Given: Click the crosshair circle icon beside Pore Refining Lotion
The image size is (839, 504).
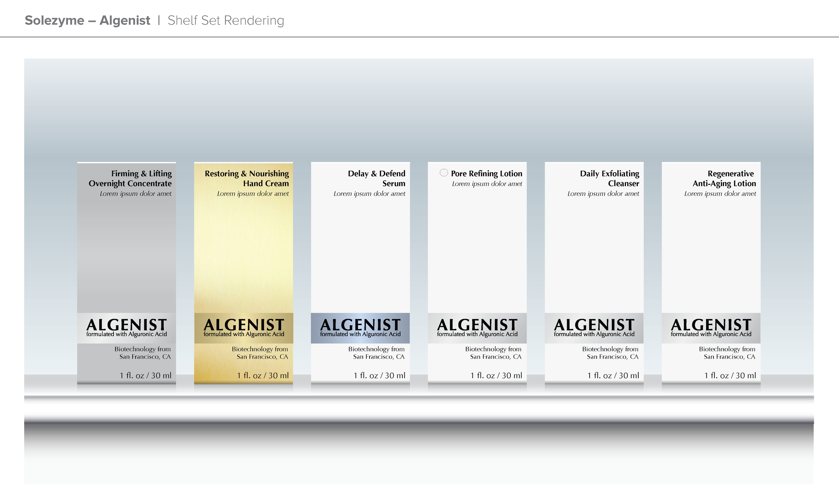Looking at the screenshot, I should click(x=444, y=172).
